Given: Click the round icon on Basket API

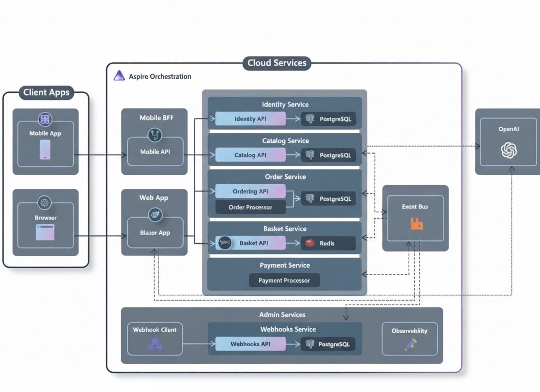Looking at the screenshot, I should 225,243.
